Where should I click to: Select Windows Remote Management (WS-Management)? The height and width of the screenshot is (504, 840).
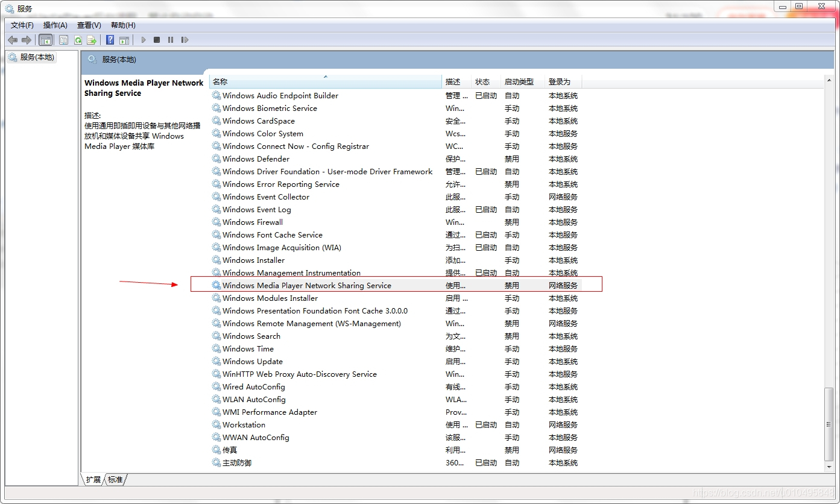(x=396, y=323)
